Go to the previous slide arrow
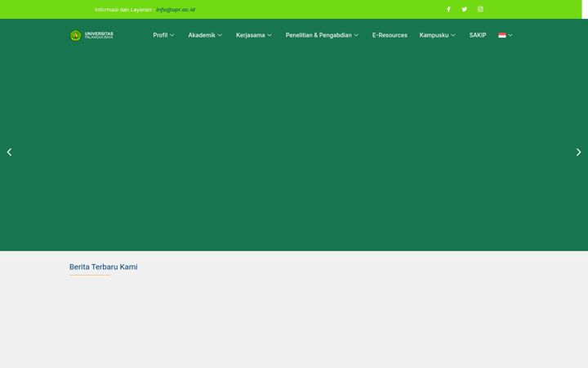The image size is (588, 368). click(x=9, y=152)
